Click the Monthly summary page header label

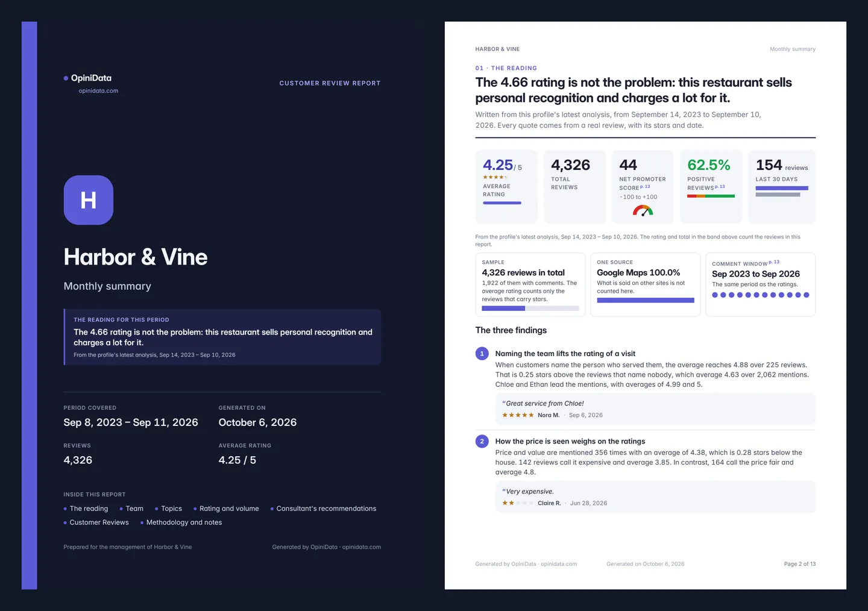pos(793,49)
